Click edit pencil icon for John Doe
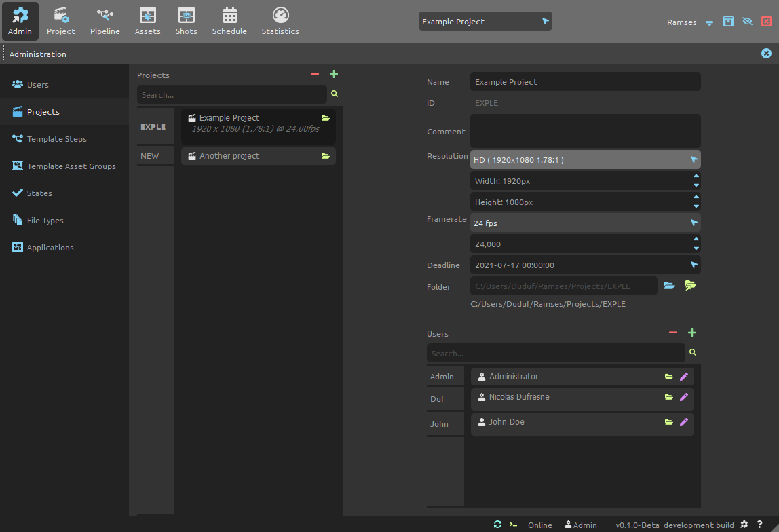Viewport: 779px width, 532px height. (x=684, y=422)
